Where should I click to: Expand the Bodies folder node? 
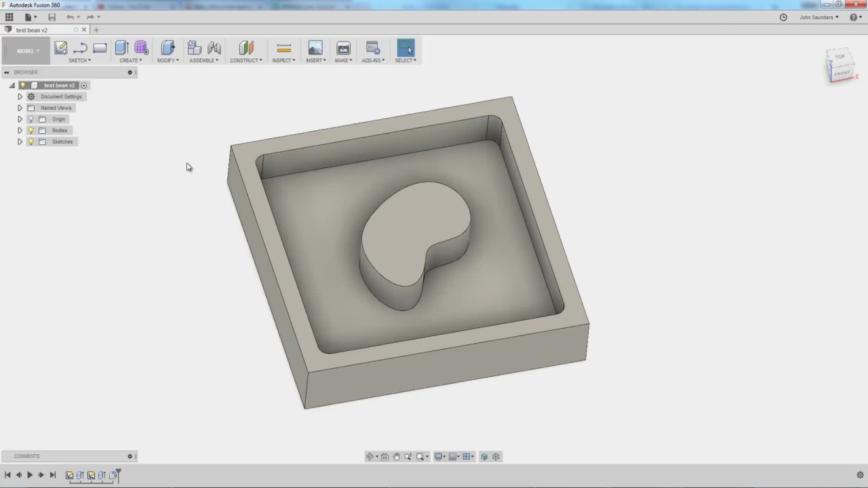pos(20,130)
